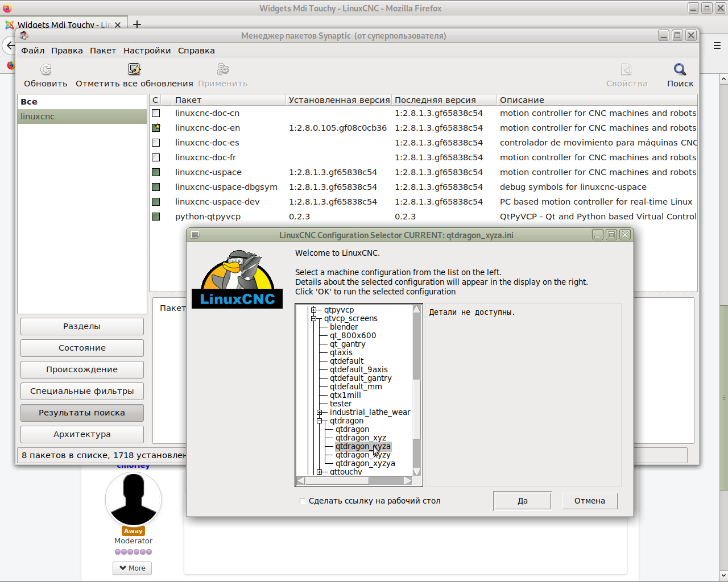Collapse the qtdragon folder node

(319, 421)
